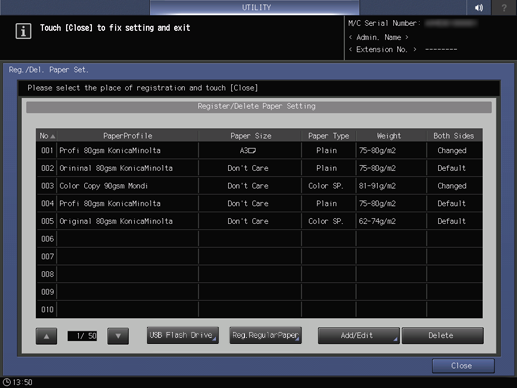517x388 pixels.
Task: Click Don't Care size in row 005
Action: click(248, 221)
